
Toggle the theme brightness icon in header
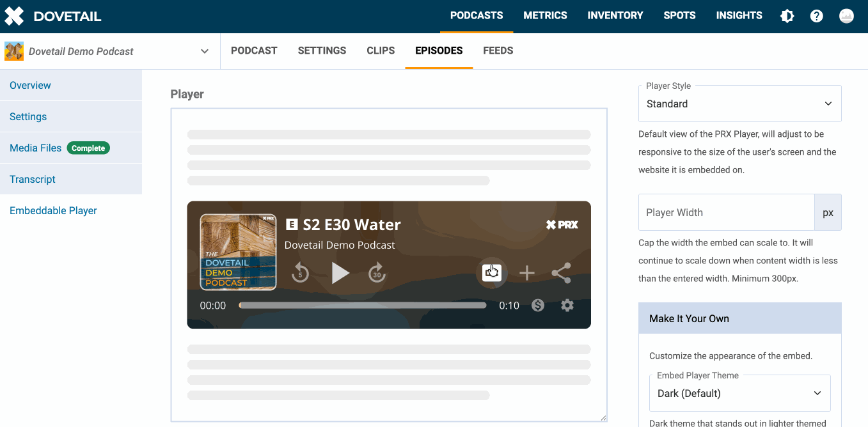pos(787,16)
